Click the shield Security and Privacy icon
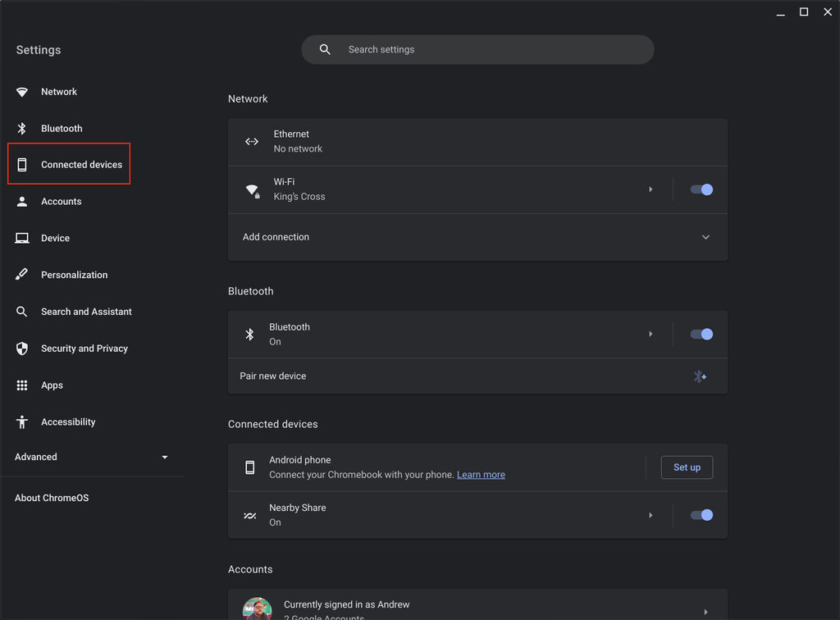 [22, 349]
